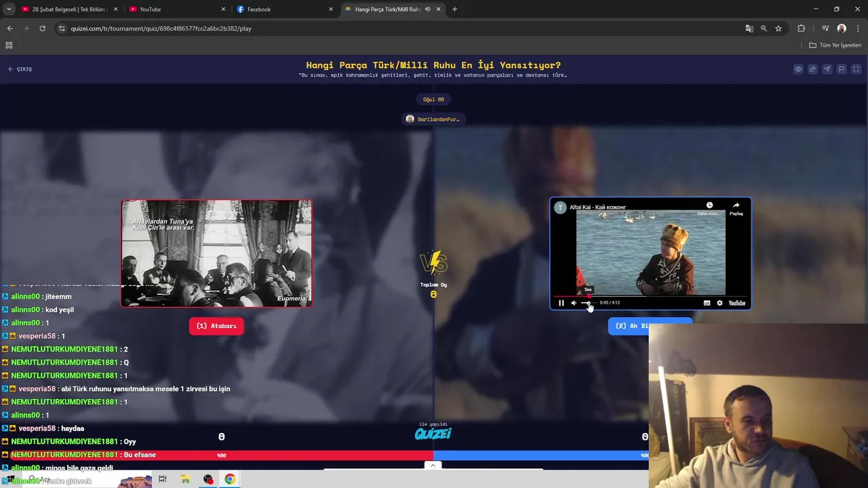Pause the Altai Kai YouTube video
Viewport: 868px width, 488px height.
pyautogui.click(x=561, y=303)
